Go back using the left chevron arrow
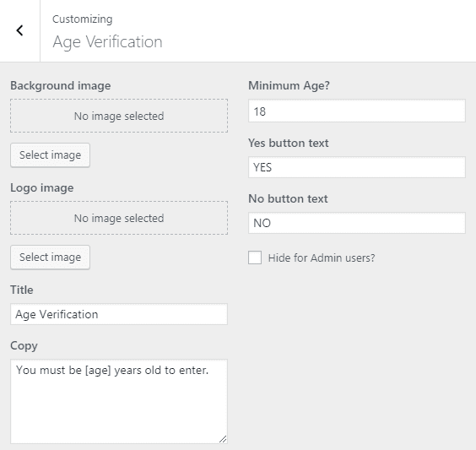This screenshot has width=476, height=450. click(x=19, y=30)
